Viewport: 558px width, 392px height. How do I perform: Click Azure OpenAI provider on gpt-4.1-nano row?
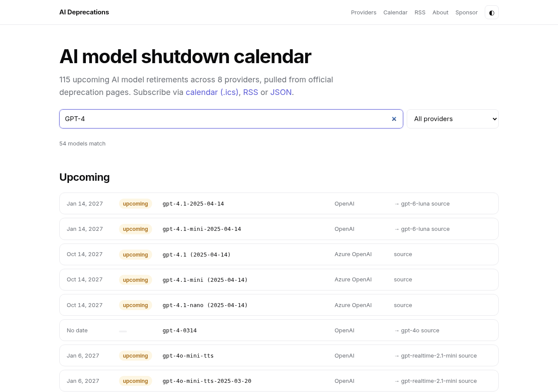tap(353, 305)
